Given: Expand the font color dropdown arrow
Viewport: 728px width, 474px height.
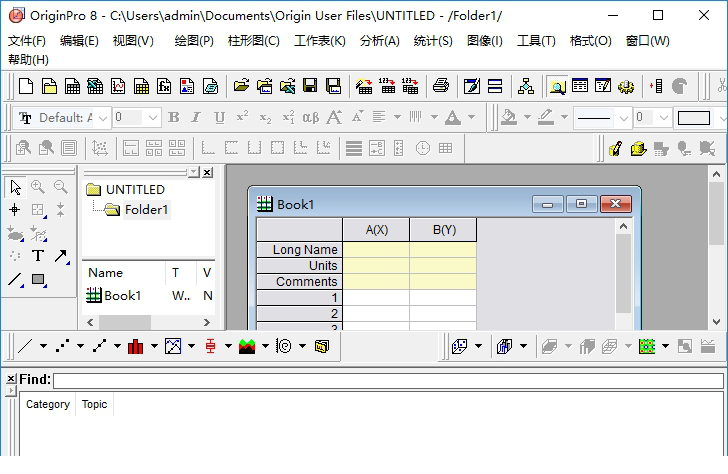Looking at the screenshot, I should 471,117.
